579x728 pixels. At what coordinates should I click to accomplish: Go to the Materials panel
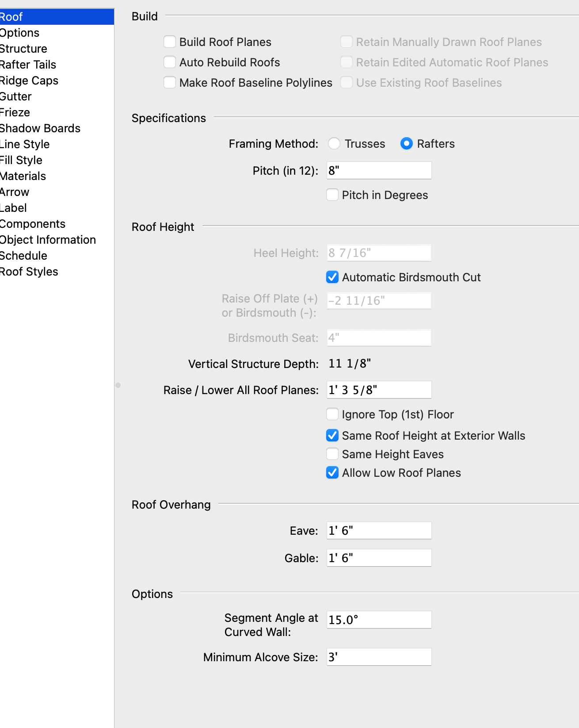tap(23, 176)
